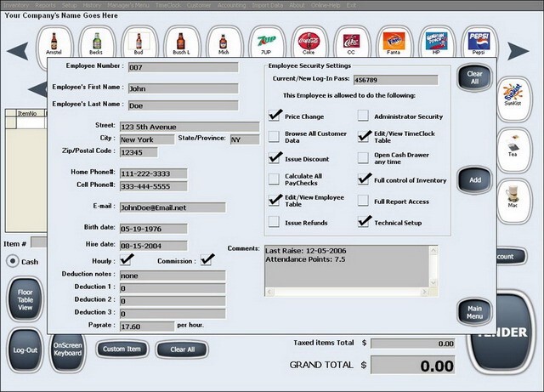Select the Mac coffee product icon
Viewport: 544px width, 392px height.
(513, 201)
